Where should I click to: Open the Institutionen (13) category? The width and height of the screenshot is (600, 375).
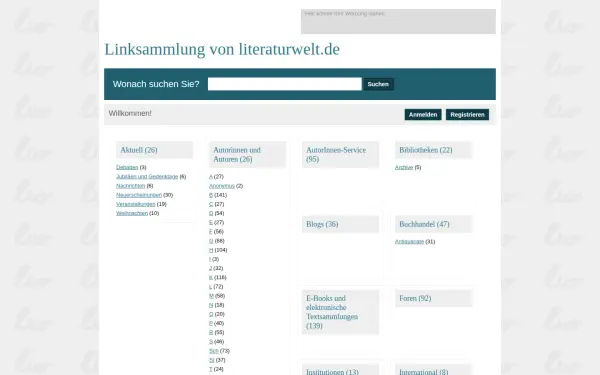coord(333,372)
